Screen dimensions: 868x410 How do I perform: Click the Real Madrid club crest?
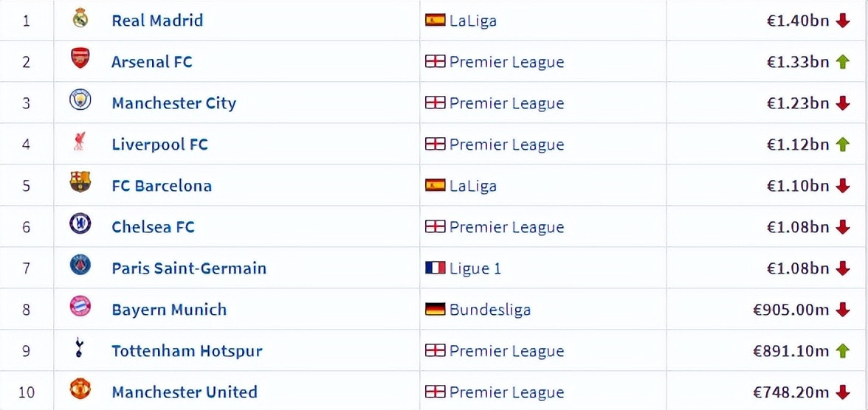(x=80, y=18)
